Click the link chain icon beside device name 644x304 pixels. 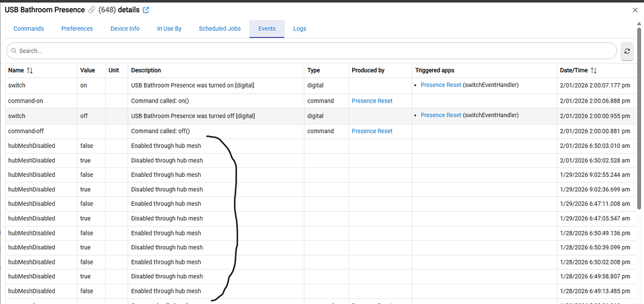[x=91, y=10]
